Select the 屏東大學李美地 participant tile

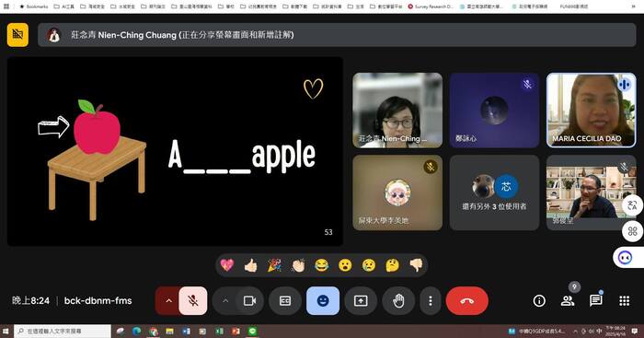tap(397, 192)
